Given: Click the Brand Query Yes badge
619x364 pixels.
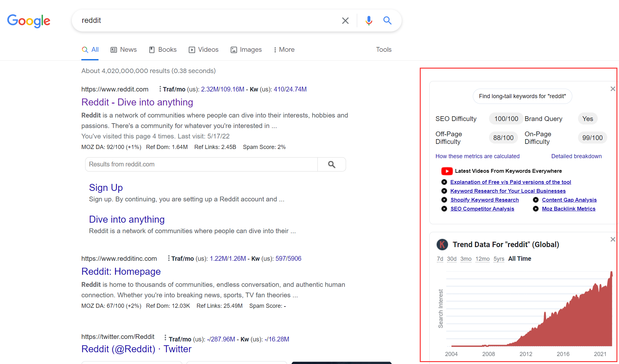Looking at the screenshot, I should (588, 119).
